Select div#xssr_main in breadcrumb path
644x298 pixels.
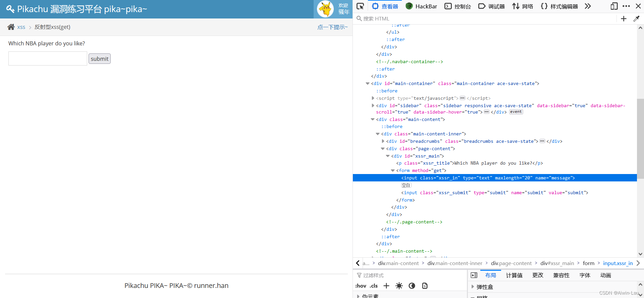click(557, 263)
